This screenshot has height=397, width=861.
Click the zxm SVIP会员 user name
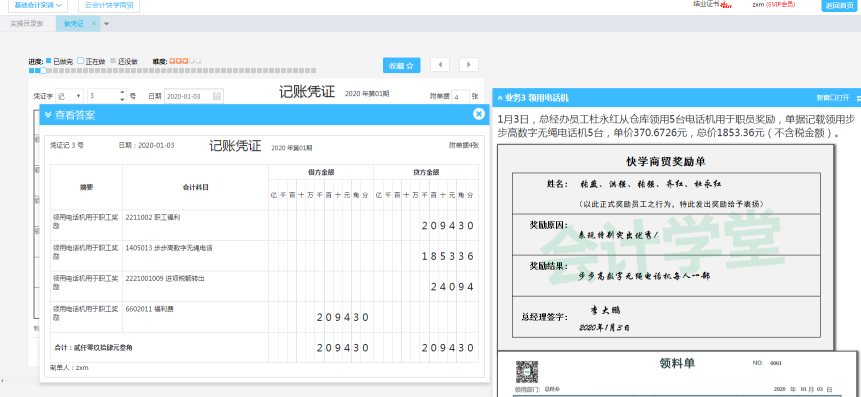click(774, 4)
